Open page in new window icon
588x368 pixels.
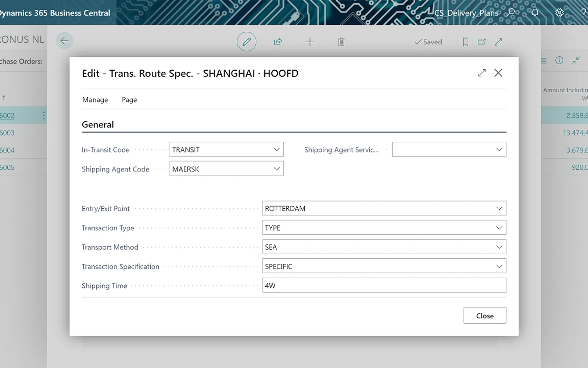pyautogui.click(x=481, y=42)
